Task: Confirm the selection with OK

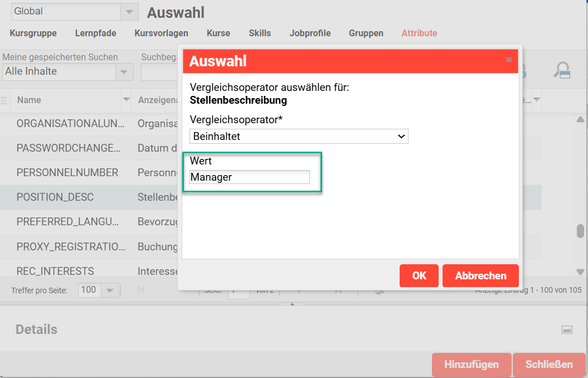Action: coord(419,275)
